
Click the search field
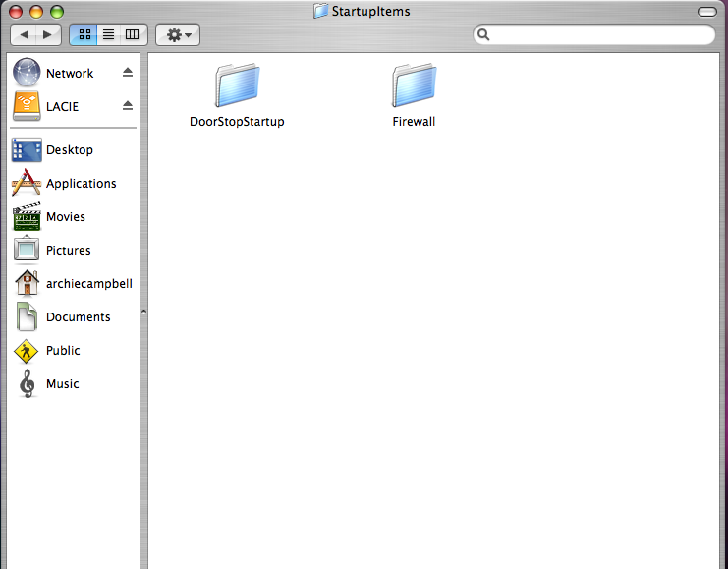click(593, 34)
